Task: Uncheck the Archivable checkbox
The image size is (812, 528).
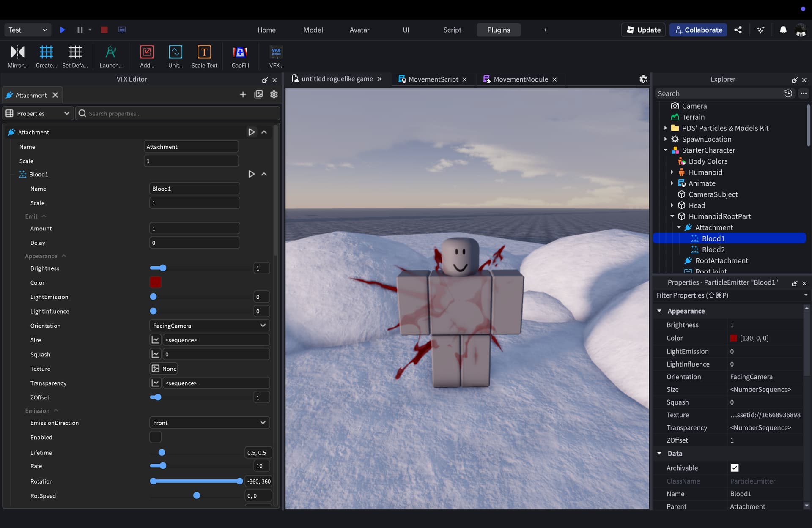Action: [735, 468]
